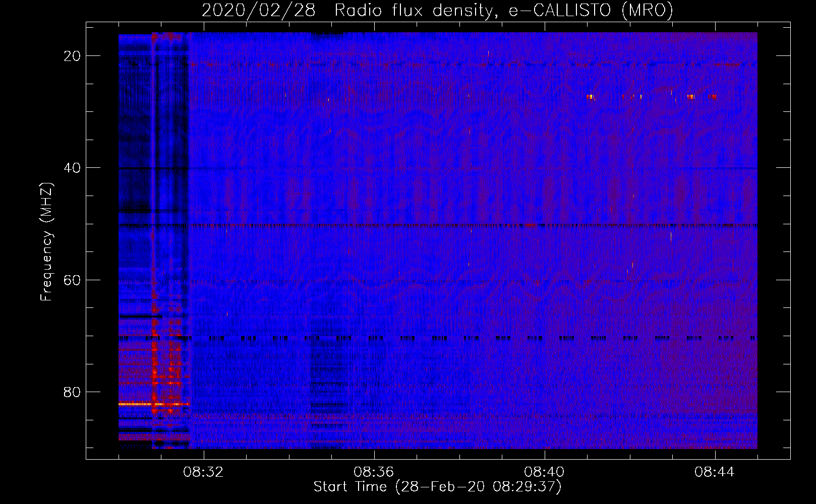Image resolution: width=816 pixels, height=504 pixels.
Task: Click the plot title "2020/02/28 Radio flux density, e-CALLISTO (MRO)"
Action: pos(437,11)
